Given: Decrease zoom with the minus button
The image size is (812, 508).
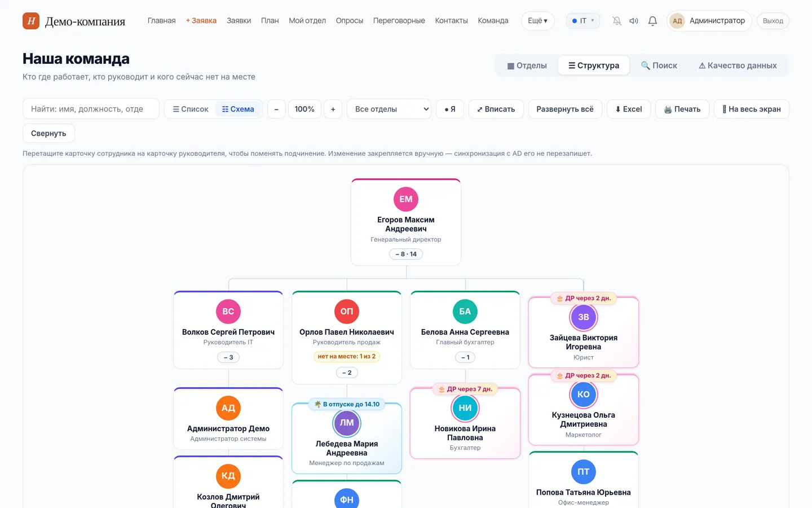Looking at the screenshot, I should coord(276,109).
